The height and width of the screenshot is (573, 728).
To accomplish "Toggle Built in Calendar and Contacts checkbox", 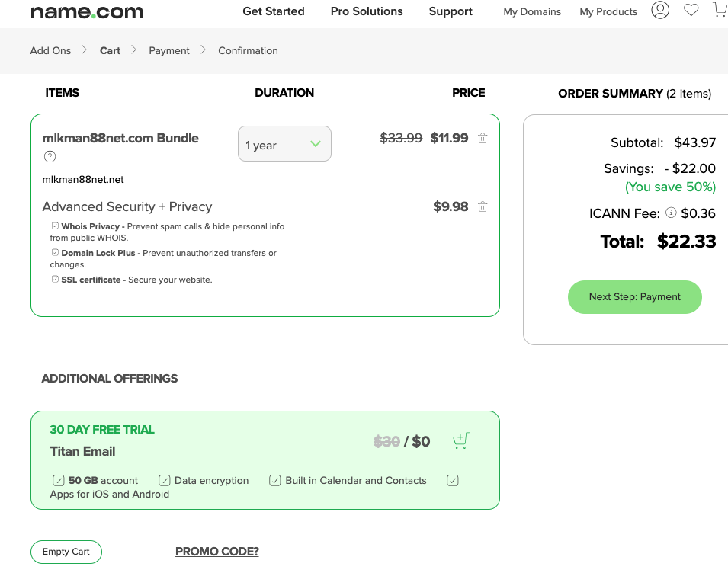I will pos(275,480).
